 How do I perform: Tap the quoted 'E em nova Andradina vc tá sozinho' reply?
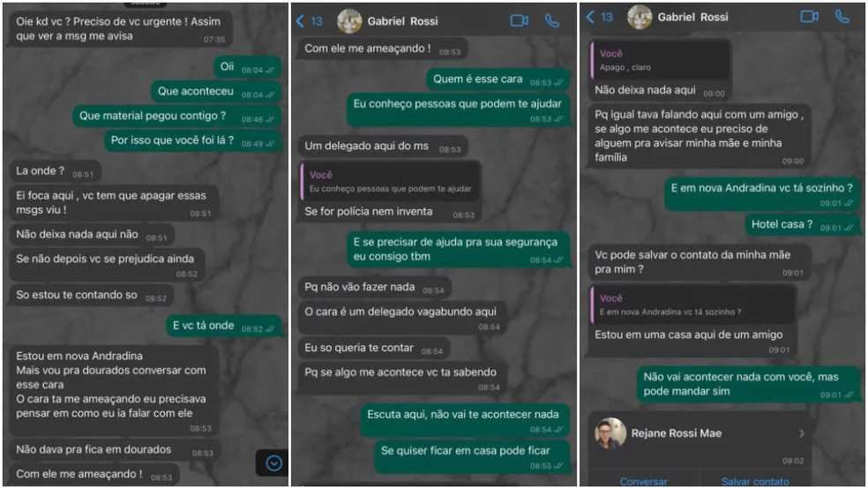click(692, 305)
